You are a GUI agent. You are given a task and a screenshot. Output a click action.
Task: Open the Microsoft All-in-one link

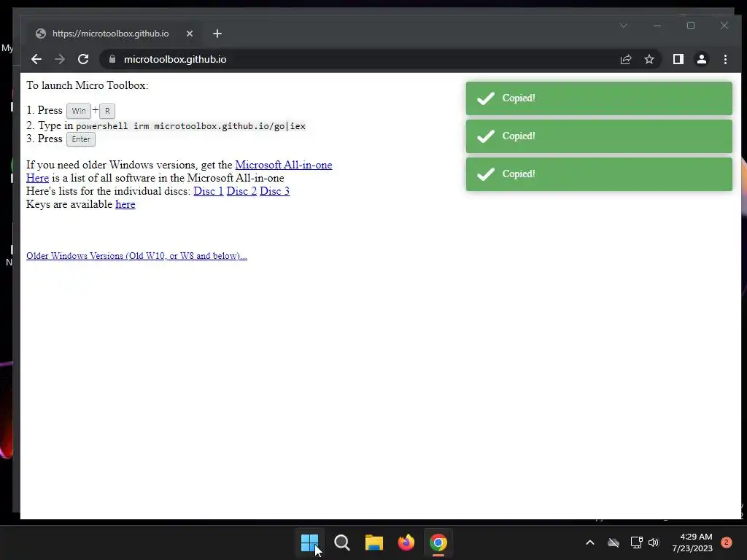[x=284, y=165]
